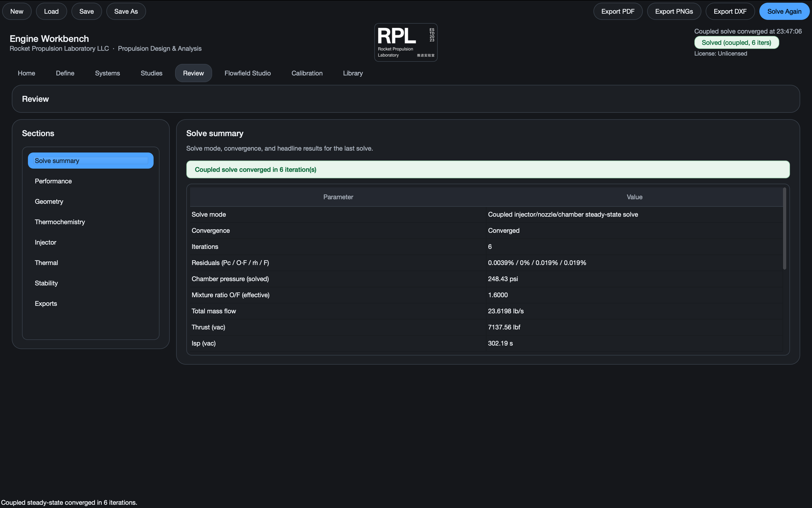The height and width of the screenshot is (508, 812).
Task: Select the Review tab
Action: pos(194,73)
